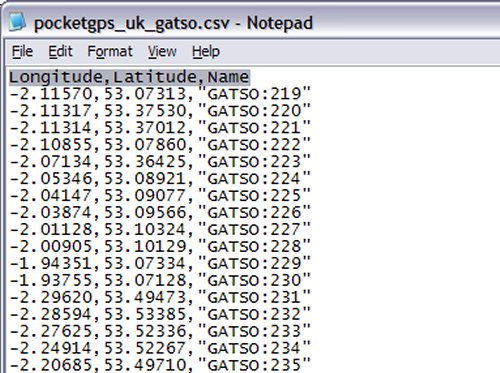This screenshot has height=373, width=500.
Task: Place cursor on the -1.93755 row
Action: 160,280
